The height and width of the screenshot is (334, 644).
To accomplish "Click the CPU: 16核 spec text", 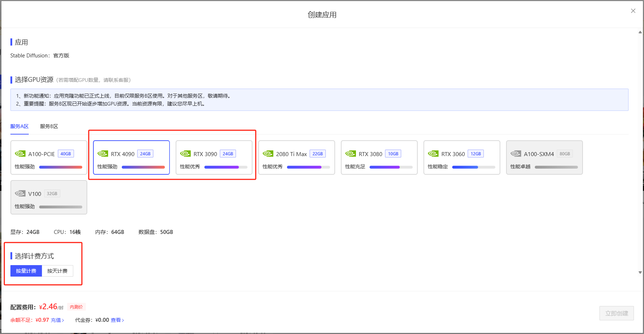I will 67,232.
